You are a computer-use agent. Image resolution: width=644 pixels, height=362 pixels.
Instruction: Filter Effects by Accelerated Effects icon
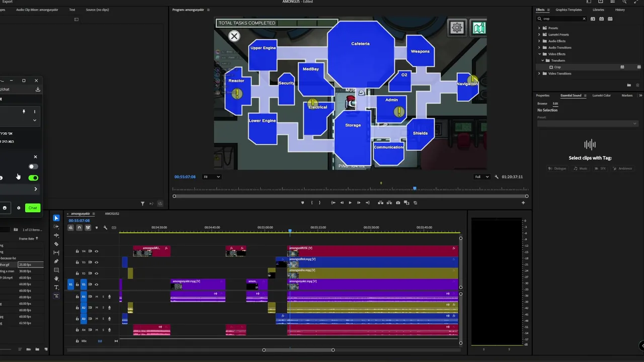[x=593, y=19]
